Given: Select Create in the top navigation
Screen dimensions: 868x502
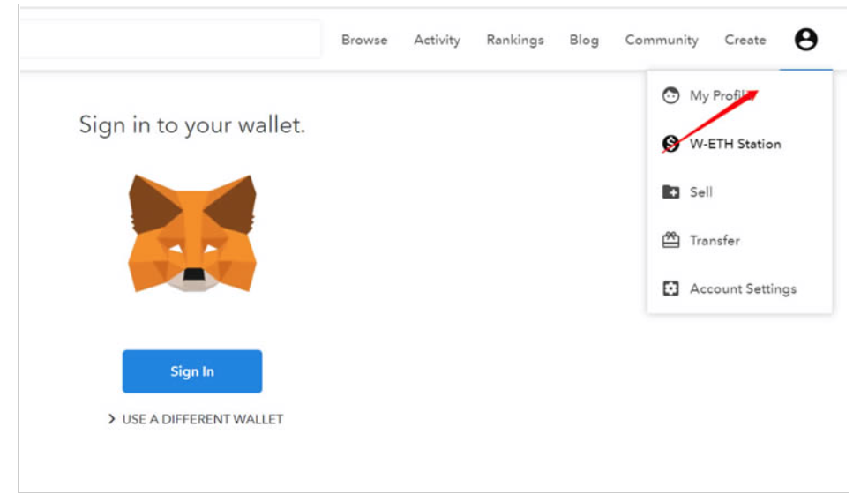Looking at the screenshot, I should (745, 40).
